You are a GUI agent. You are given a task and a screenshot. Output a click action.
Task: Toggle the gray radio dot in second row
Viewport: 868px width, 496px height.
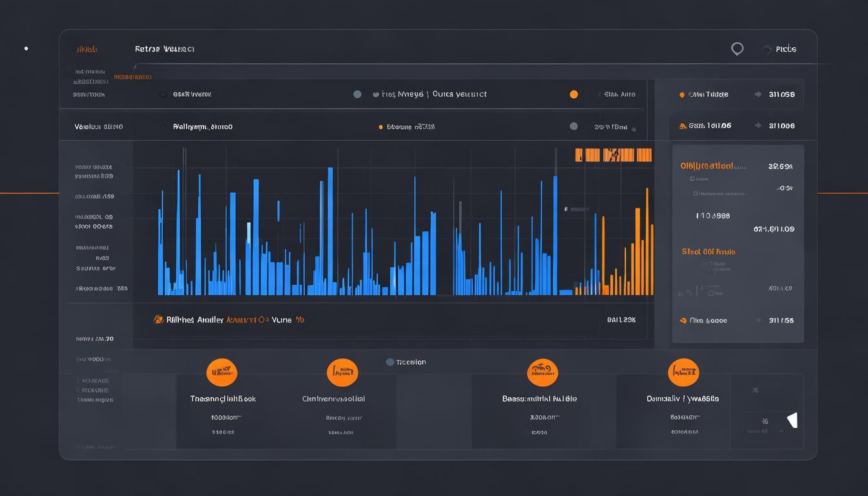(x=573, y=127)
